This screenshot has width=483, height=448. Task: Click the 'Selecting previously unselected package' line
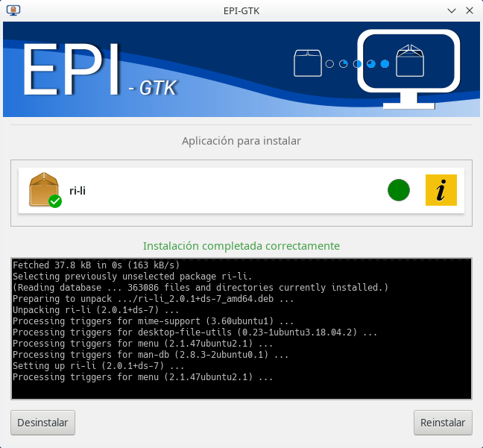pyautogui.click(x=133, y=277)
